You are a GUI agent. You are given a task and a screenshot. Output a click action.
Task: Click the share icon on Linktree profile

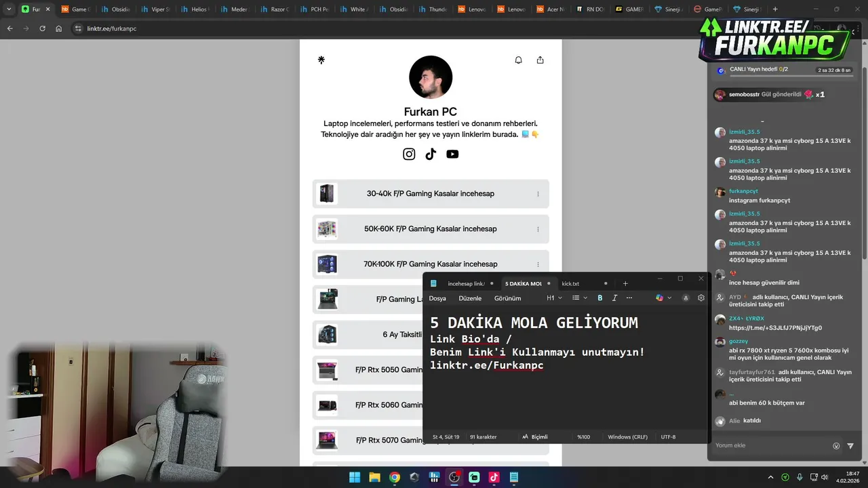[x=540, y=60]
